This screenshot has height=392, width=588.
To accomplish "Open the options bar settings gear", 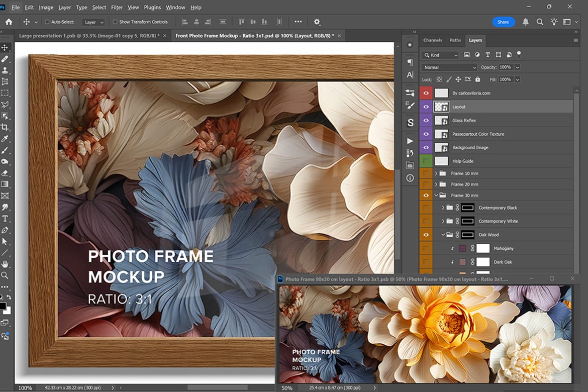I will click(317, 22).
